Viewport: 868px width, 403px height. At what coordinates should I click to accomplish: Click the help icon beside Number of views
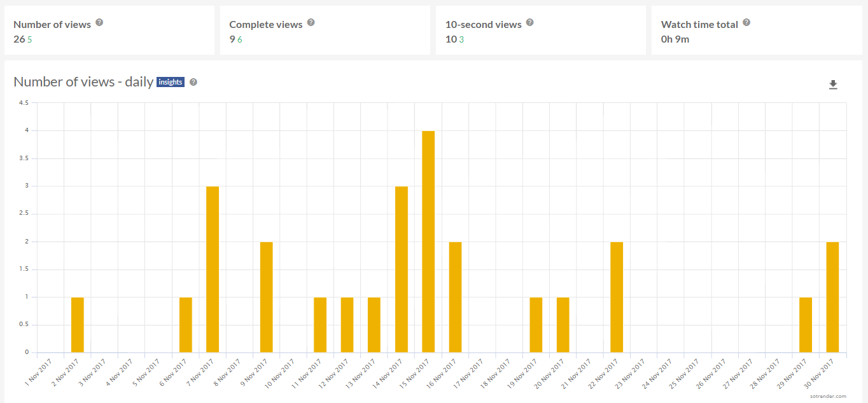coord(99,22)
